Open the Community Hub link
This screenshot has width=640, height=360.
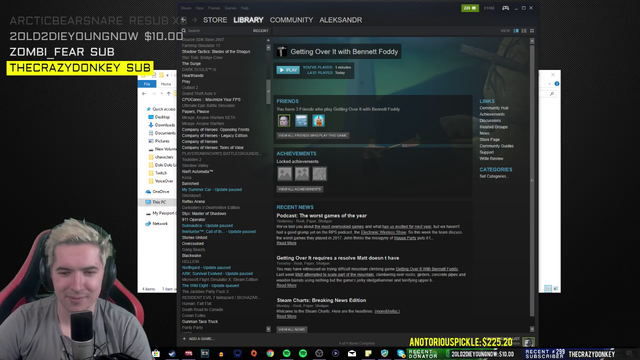[x=494, y=108]
